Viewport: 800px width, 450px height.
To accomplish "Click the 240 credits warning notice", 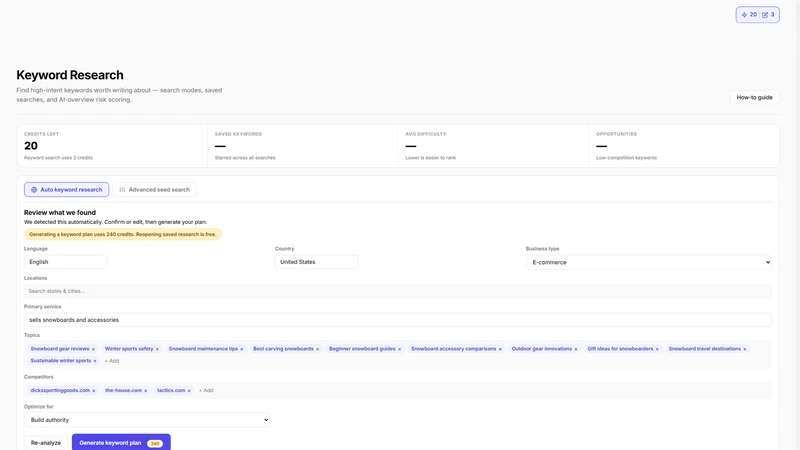I will (122, 234).
